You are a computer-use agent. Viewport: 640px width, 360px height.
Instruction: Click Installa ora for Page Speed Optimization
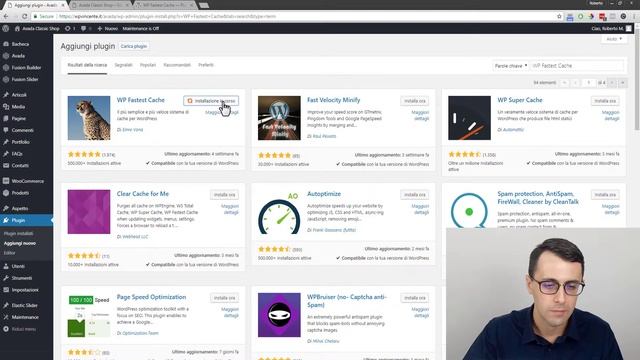pyautogui.click(x=224, y=298)
